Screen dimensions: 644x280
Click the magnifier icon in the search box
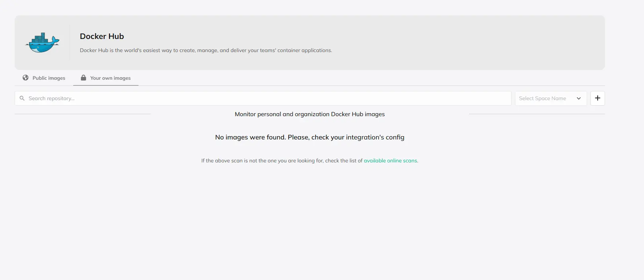22,98
